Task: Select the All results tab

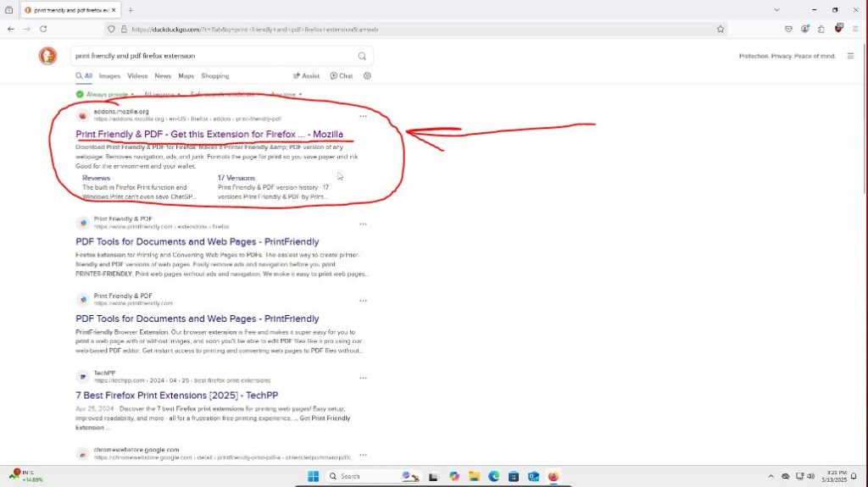Action: 84,76
